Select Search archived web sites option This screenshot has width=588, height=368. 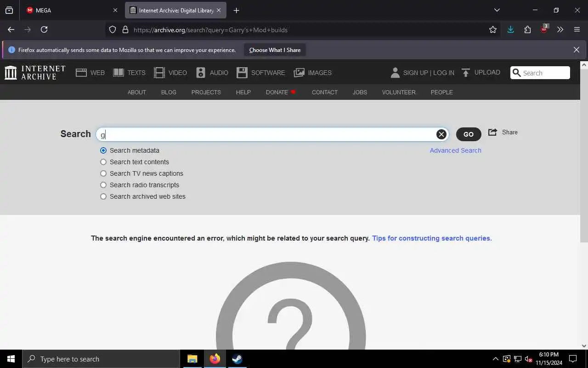coord(103,196)
